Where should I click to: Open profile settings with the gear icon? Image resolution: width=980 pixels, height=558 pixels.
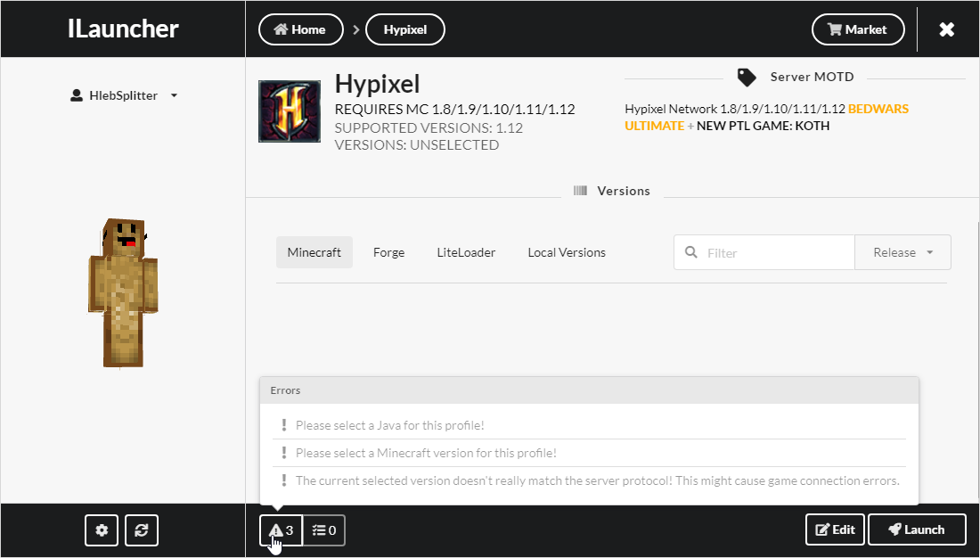tap(101, 529)
